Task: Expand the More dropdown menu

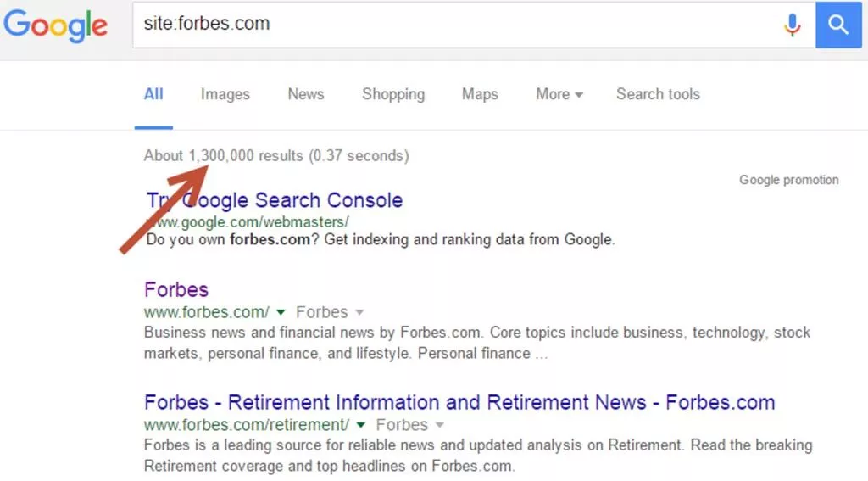Action: pyautogui.click(x=559, y=94)
